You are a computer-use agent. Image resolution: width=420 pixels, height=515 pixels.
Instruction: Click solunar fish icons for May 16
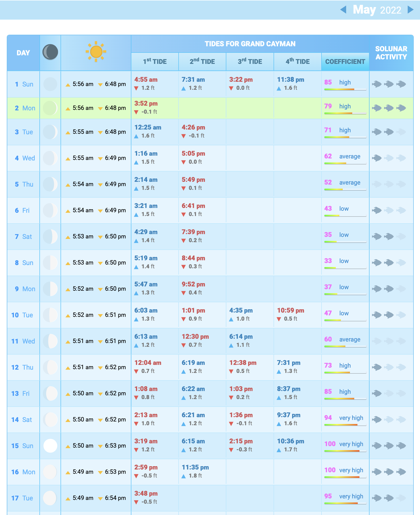point(389,472)
